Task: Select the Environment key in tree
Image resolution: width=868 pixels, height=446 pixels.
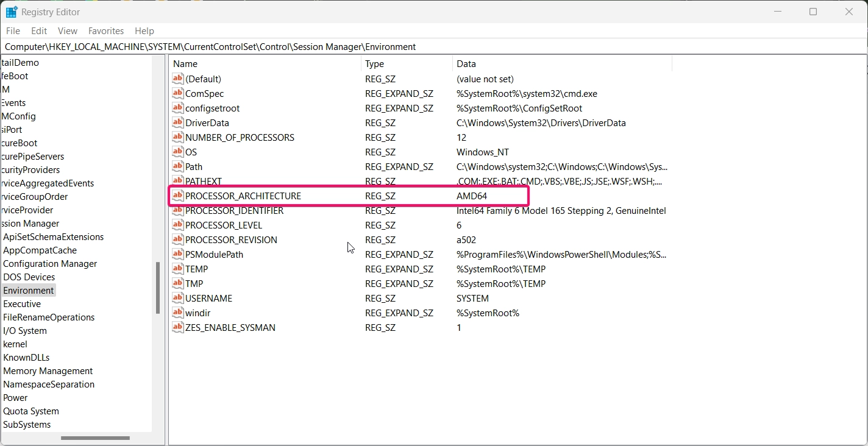Action: point(29,291)
